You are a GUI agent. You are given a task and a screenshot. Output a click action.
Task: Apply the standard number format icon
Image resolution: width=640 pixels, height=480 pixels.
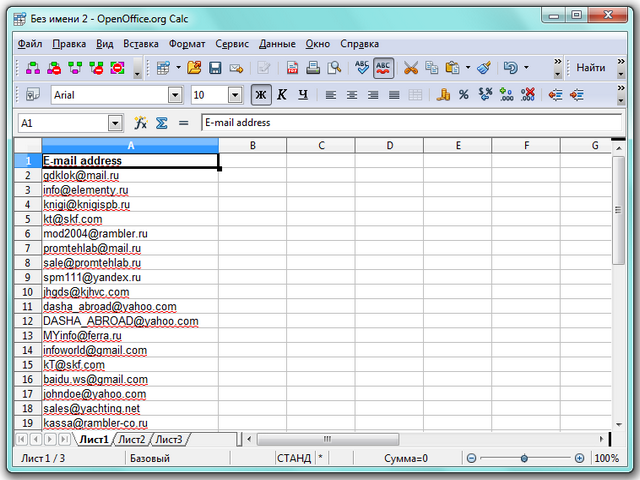point(485,95)
